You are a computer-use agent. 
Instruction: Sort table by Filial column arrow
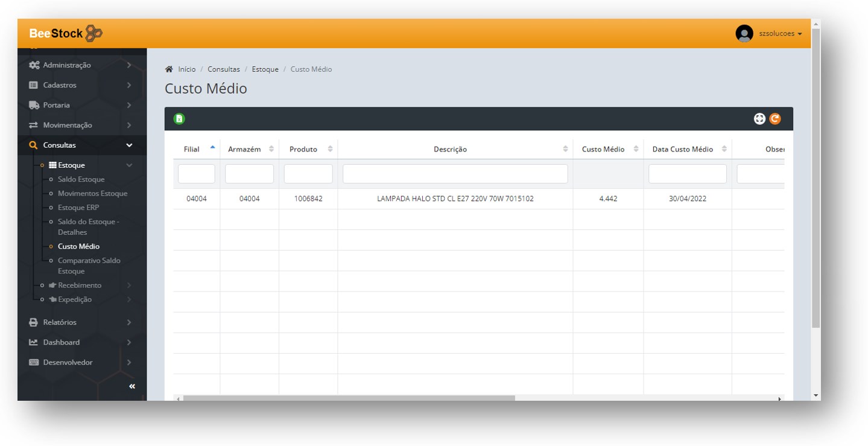click(212, 148)
